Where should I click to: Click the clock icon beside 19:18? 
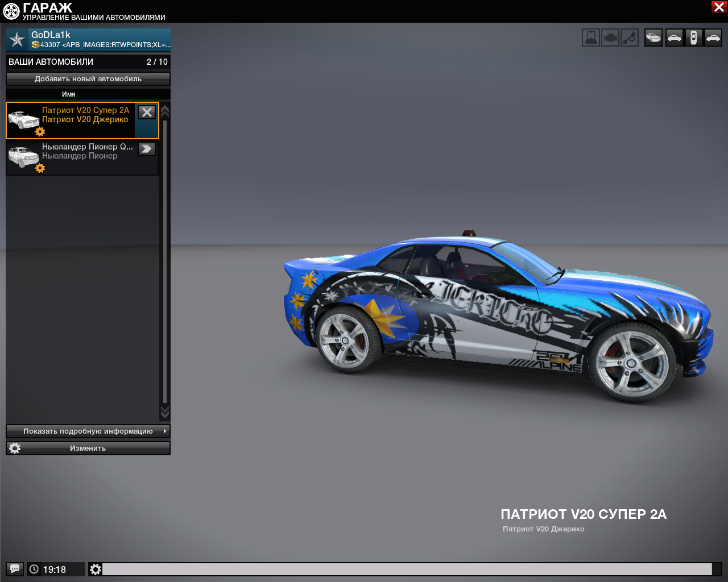[x=34, y=569]
